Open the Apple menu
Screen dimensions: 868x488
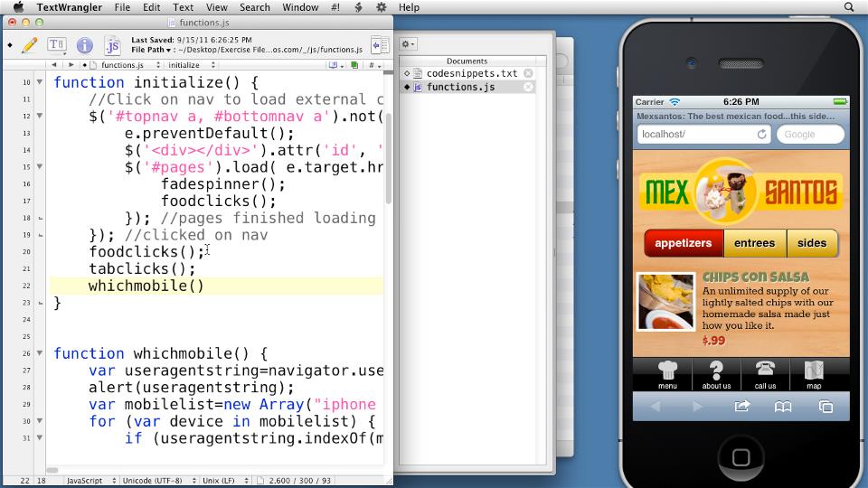(x=19, y=7)
